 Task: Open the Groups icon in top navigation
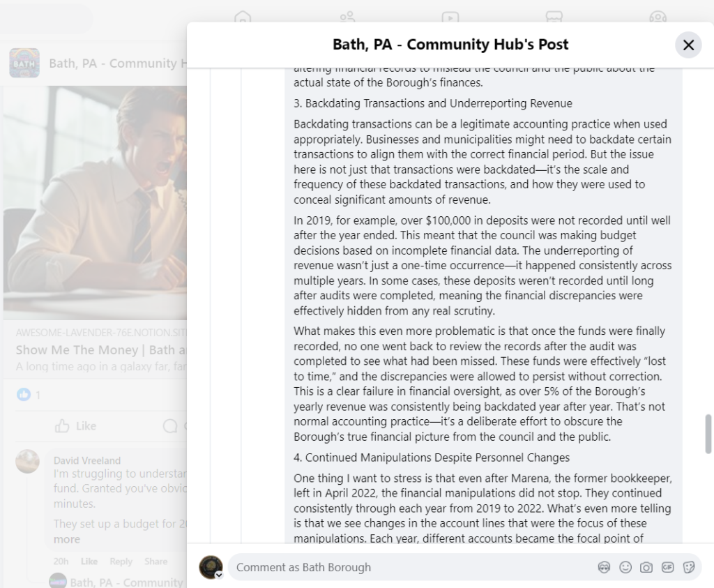point(658,17)
